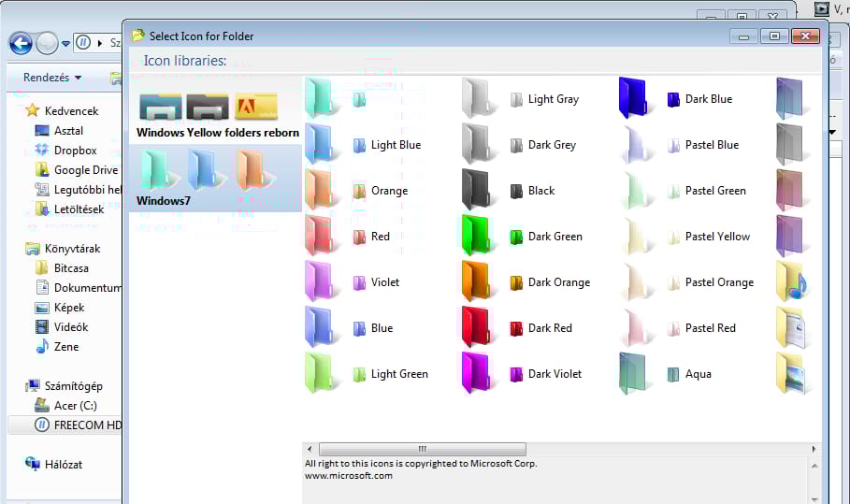The height and width of the screenshot is (504, 850).
Task: Select the Windows7 icon library
Action: 215,179
